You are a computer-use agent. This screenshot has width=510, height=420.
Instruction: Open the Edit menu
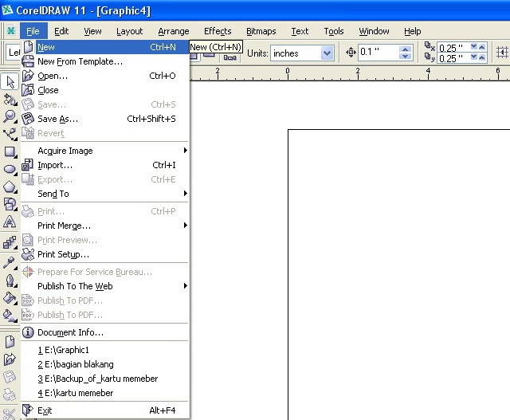[61, 31]
